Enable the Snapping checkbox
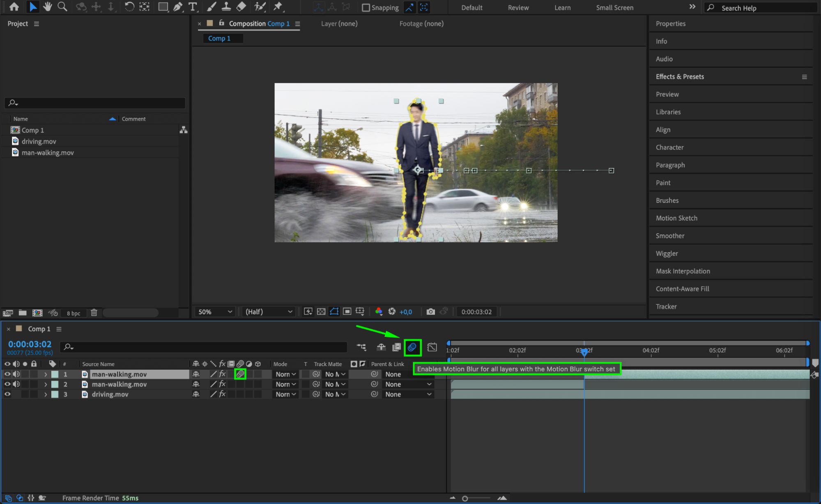Image resolution: width=821 pixels, height=504 pixels. click(366, 8)
